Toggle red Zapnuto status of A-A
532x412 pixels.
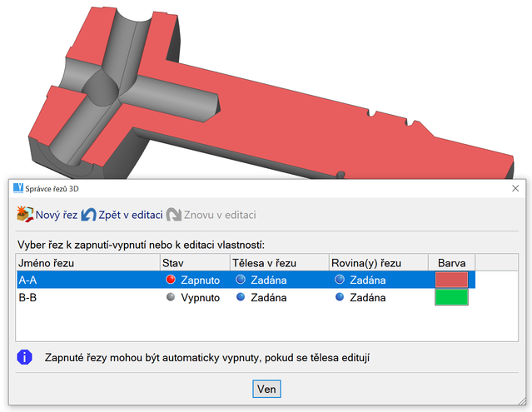click(172, 280)
